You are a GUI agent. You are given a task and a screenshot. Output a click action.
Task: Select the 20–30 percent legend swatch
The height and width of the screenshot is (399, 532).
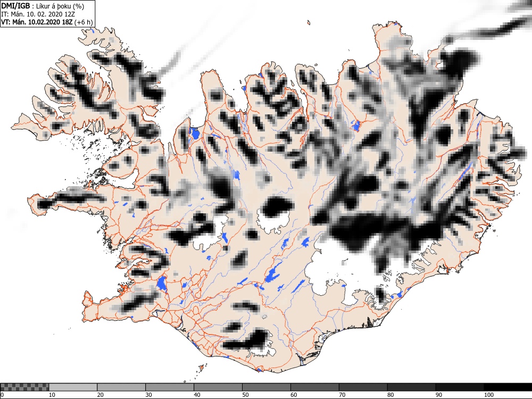[x=121, y=387]
